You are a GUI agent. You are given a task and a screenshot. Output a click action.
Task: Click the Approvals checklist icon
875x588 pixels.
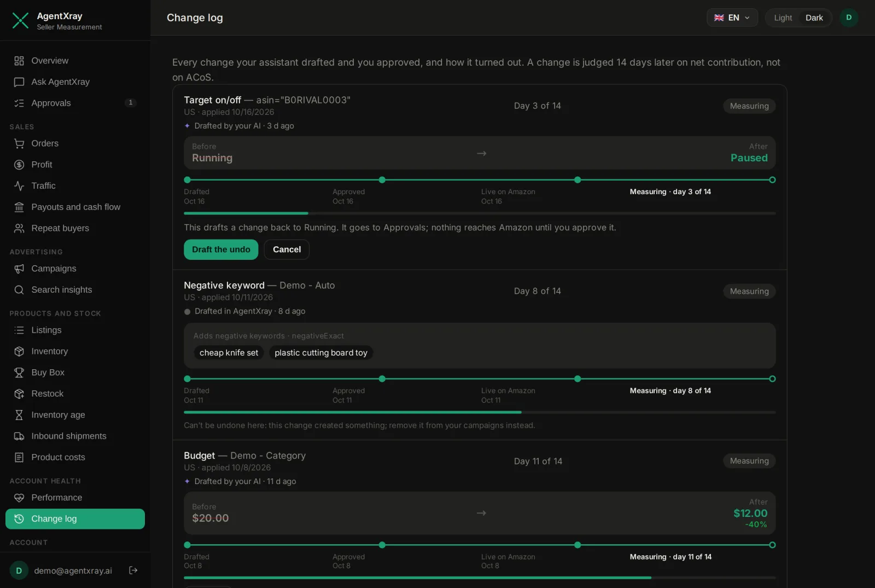click(19, 103)
